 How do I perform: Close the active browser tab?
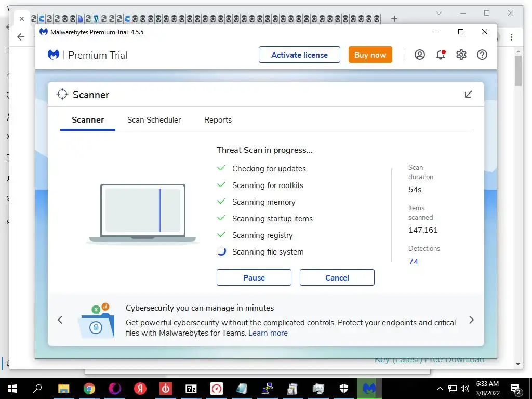coord(22,19)
